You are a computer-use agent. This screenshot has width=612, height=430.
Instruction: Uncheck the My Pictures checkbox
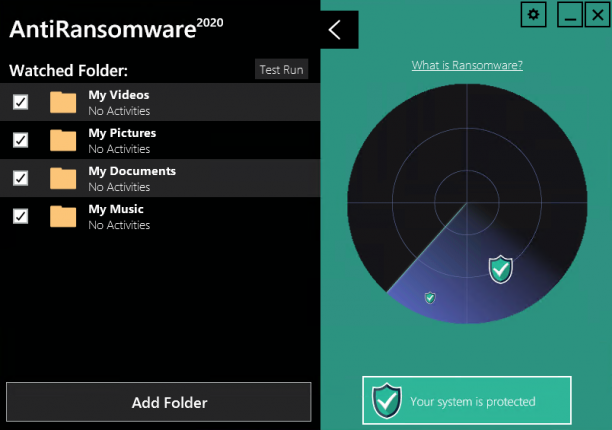pyautogui.click(x=20, y=140)
